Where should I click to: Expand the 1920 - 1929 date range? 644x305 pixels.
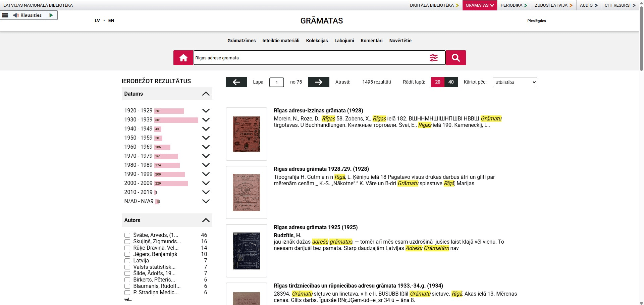[x=206, y=111]
